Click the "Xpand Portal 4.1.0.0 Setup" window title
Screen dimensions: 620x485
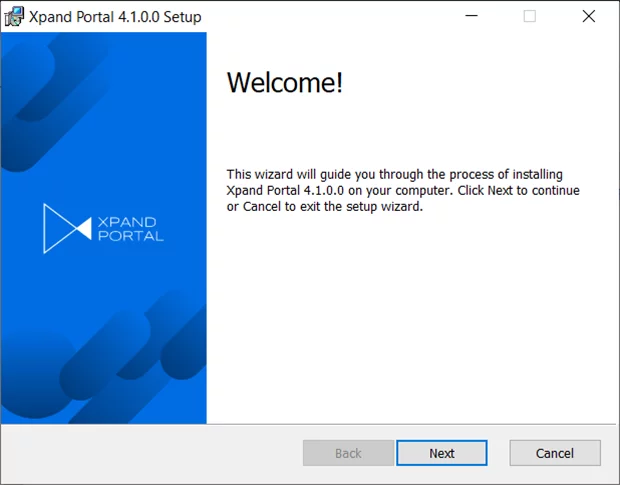pos(117,16)
